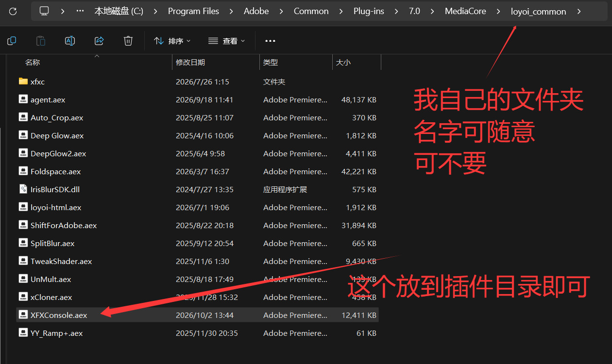Click the file name IrisBlurSDK.dll
Screen dimensions: 612x364
point(55,190)
